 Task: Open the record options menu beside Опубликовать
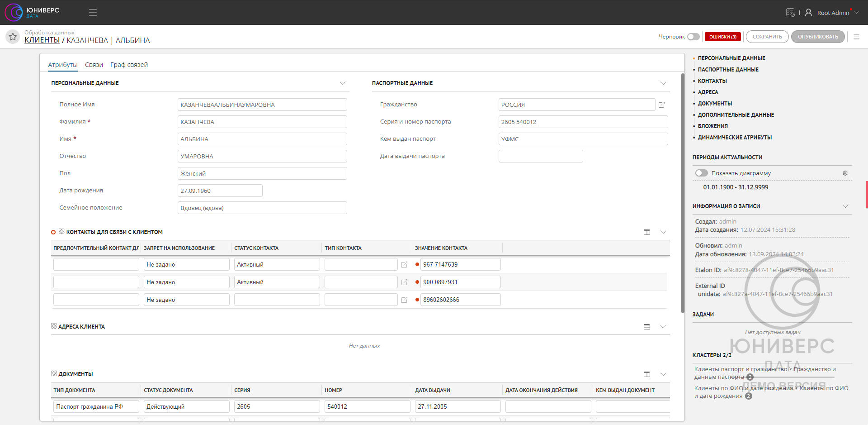[x=856, y=37]
